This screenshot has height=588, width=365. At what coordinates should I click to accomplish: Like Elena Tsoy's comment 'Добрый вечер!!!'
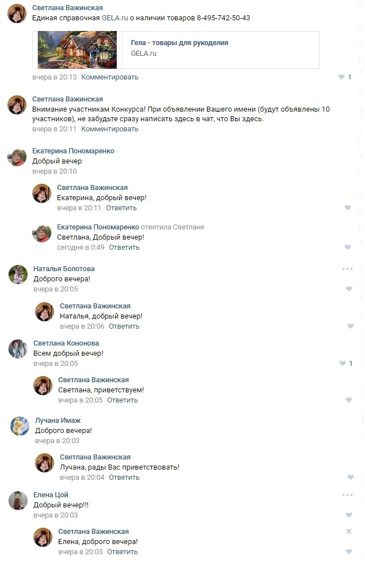[349, 515]
